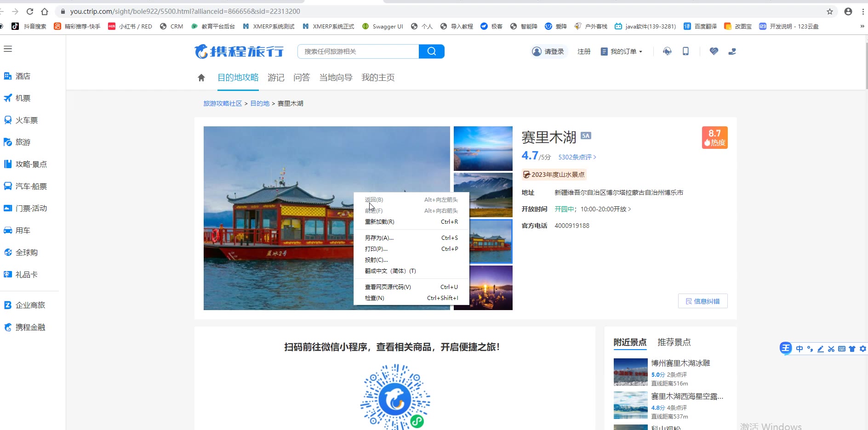This screenshot has height=430, width=868.
Task: Open the customer service headset icon
Action: click(667, 51)
